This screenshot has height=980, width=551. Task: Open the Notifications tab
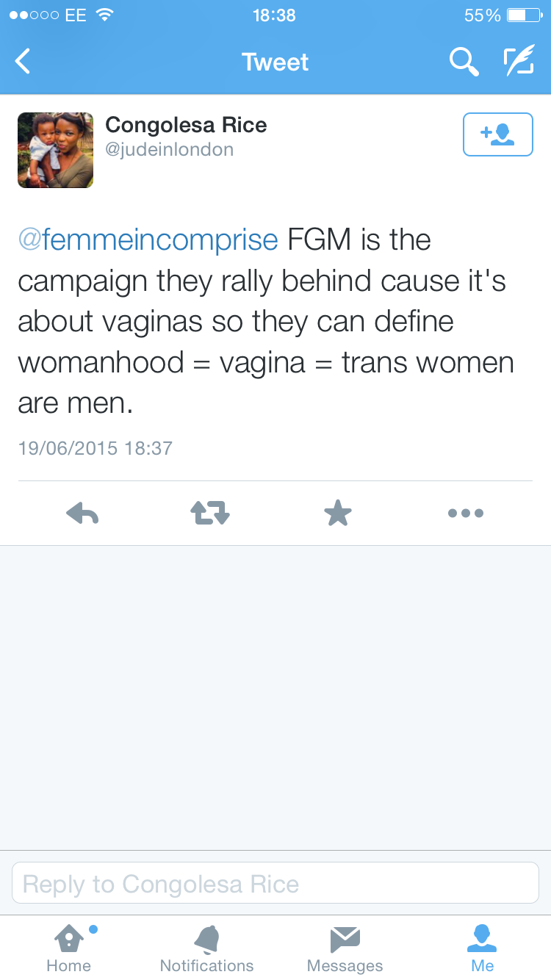(x=206, y=948)
